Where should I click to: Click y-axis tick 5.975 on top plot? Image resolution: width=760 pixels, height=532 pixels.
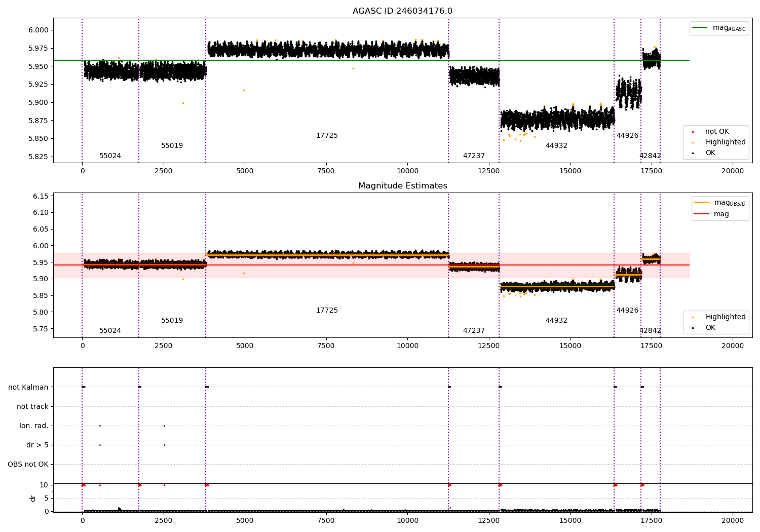point(39,48)
